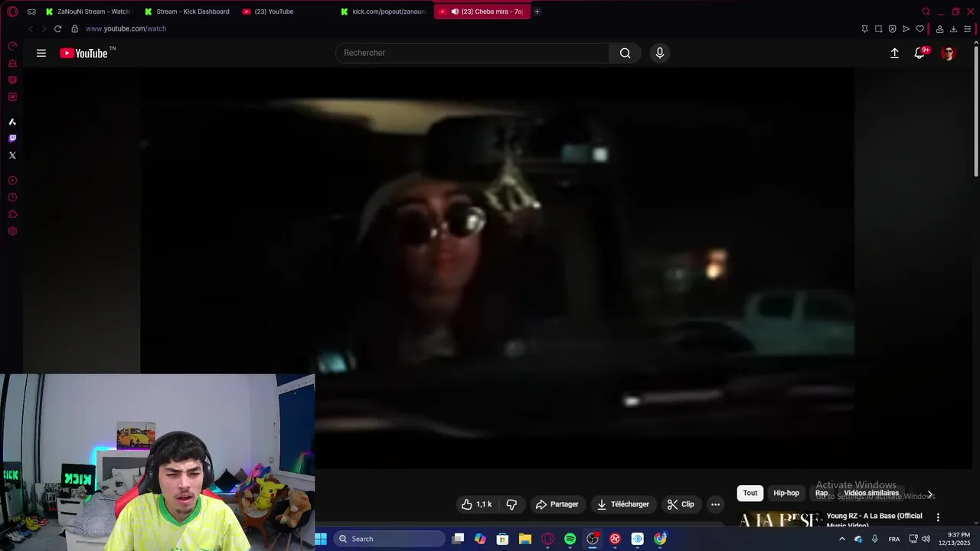Viewport: 980px width, 551px height.
Task: Open YouTube guide hamburger menu
Action: pyautogui.click(x=41, y=53)
